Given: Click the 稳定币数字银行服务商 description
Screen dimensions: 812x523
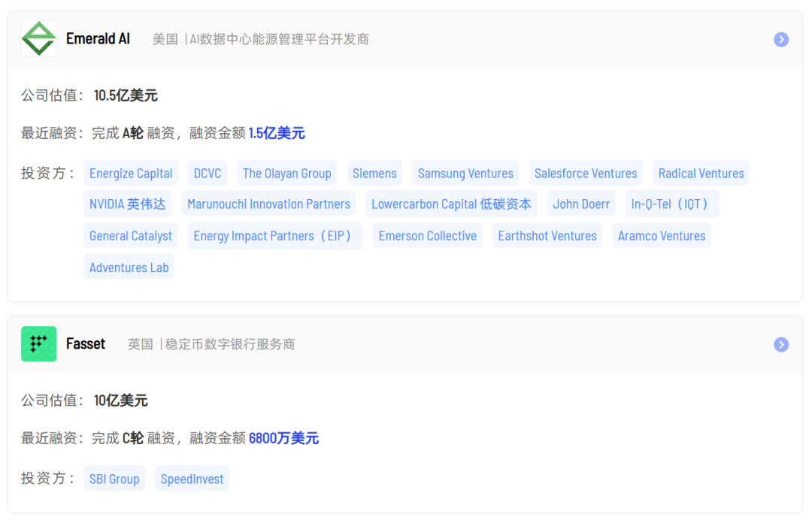Looking at the screenshot, I should point(230,344).
